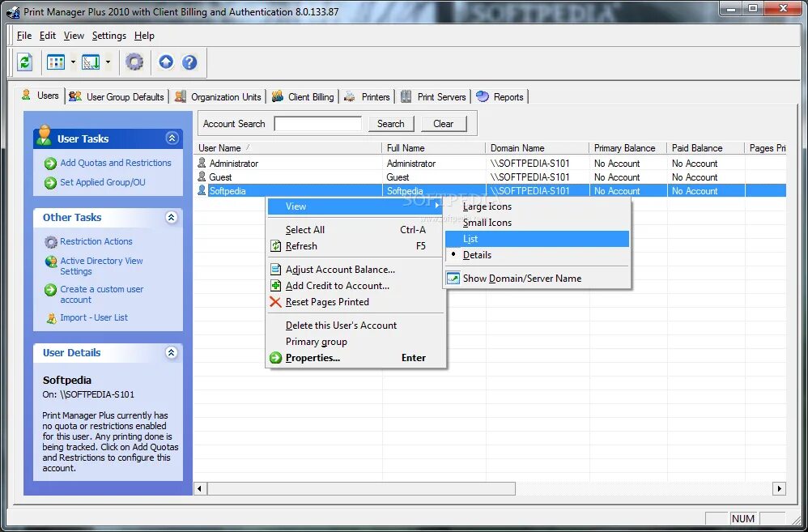Click the export spreadsheet toolbar icon
The image size is (808, 532).
(91, 63)
